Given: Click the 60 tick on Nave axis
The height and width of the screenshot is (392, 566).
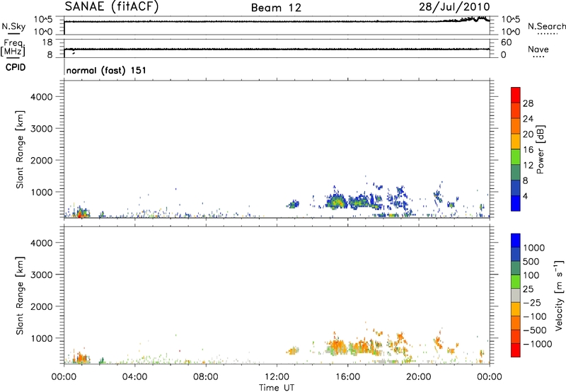Looking at the screenshot, I should (x=506, y=42).
